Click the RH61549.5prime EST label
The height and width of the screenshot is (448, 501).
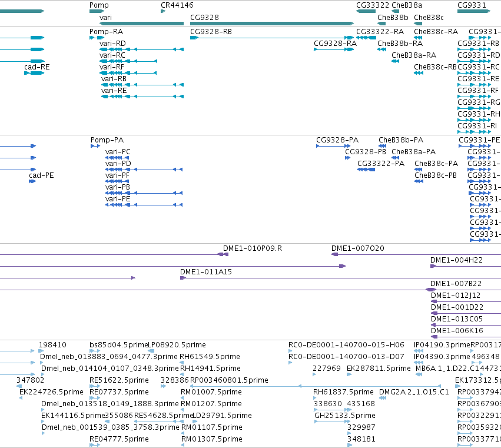(x=210, y=357)
